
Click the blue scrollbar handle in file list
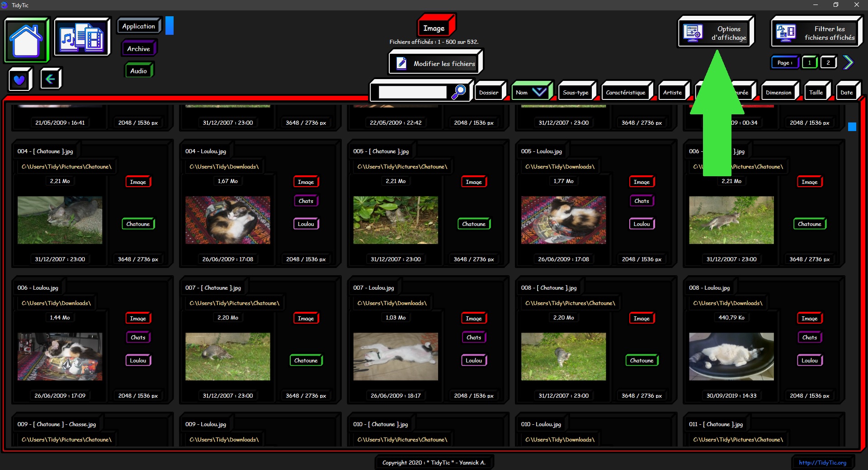(x=852, y=127)
